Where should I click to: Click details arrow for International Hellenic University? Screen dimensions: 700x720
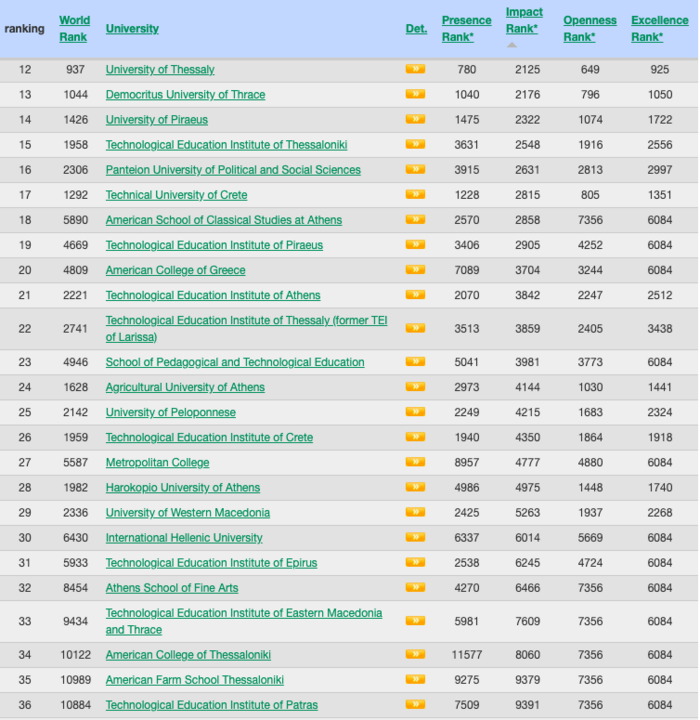[x=415, y=537]
